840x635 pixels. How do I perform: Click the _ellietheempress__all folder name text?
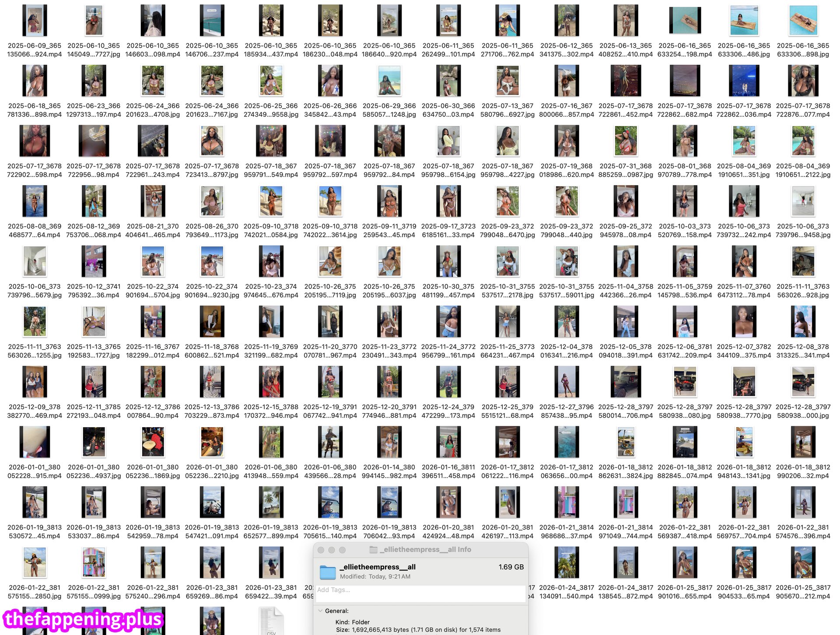coord(378,567)
